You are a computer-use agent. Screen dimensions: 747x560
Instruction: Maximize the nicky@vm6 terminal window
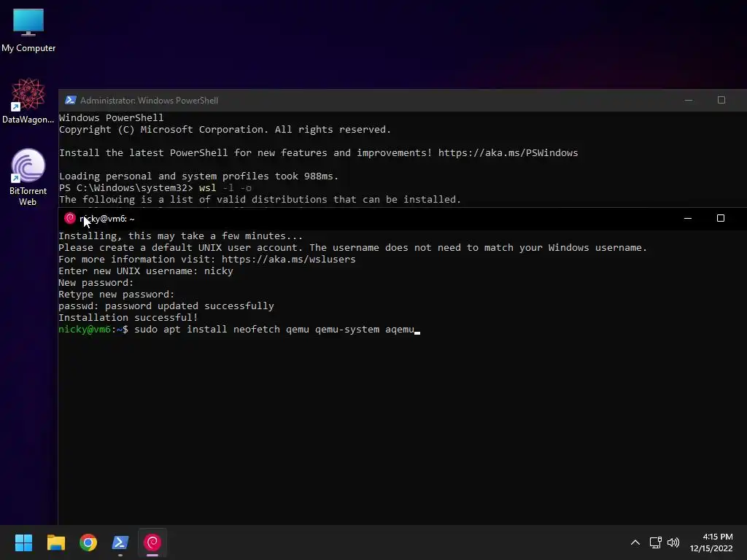click(x=720, y=218)
